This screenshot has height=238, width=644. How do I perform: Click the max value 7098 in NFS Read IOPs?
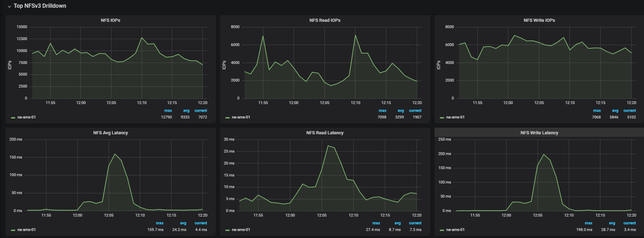point(382,117)
